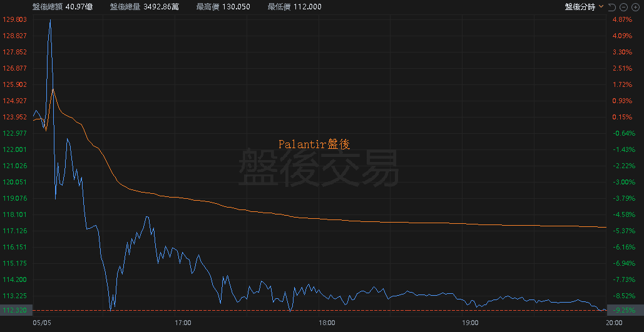Click the 116.151 price axis label
Screen dimensions: 644x332
tap(15, 248)
